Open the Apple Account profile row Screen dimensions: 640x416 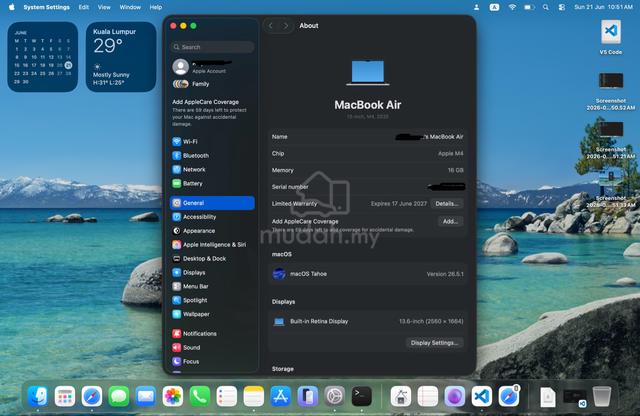tap(212, 67)
